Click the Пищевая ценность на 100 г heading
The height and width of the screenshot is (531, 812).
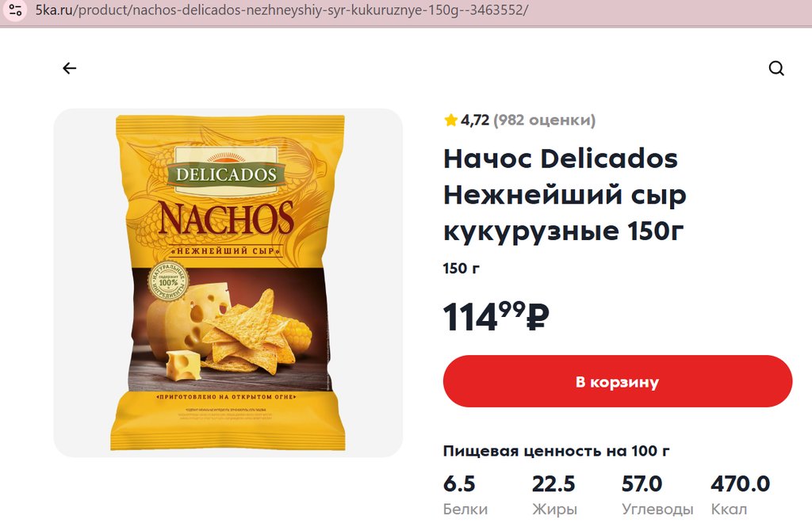coord(556,451)
